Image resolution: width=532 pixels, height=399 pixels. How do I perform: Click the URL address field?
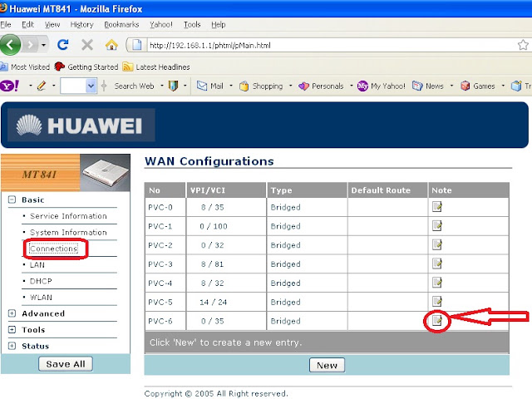(x=331, y=45)
